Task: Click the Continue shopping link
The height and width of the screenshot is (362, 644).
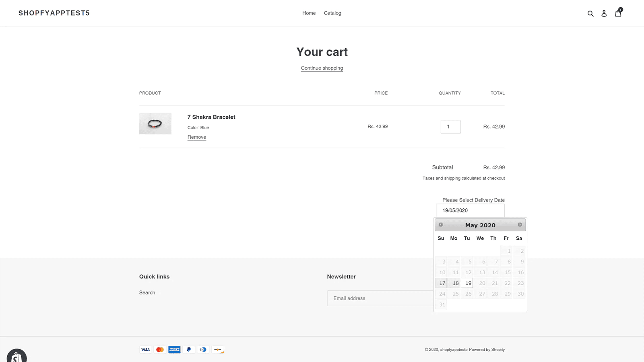Action: (322, 68)
